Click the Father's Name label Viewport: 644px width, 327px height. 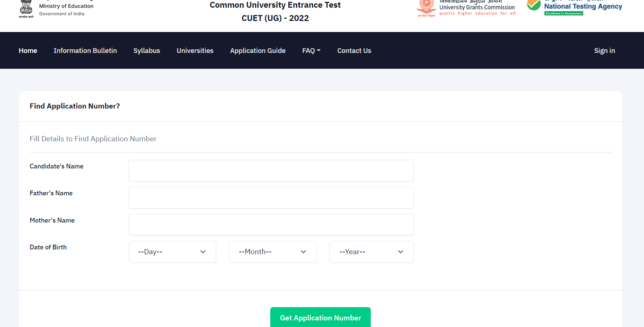pos(51,193)
